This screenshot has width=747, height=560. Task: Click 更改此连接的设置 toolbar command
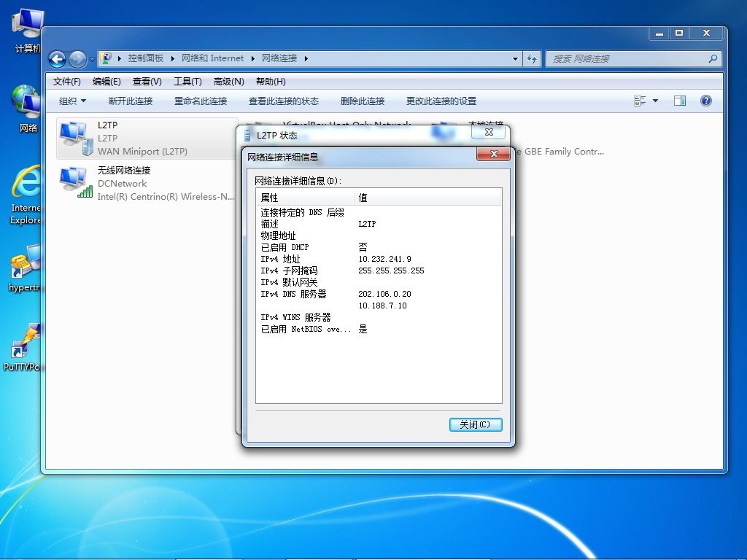(441, 101)
